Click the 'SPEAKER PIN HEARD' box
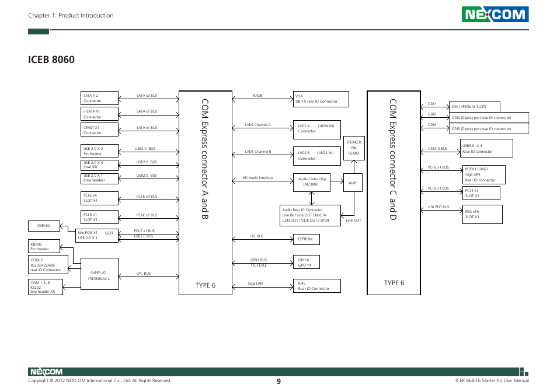 [x=354, y=148]
